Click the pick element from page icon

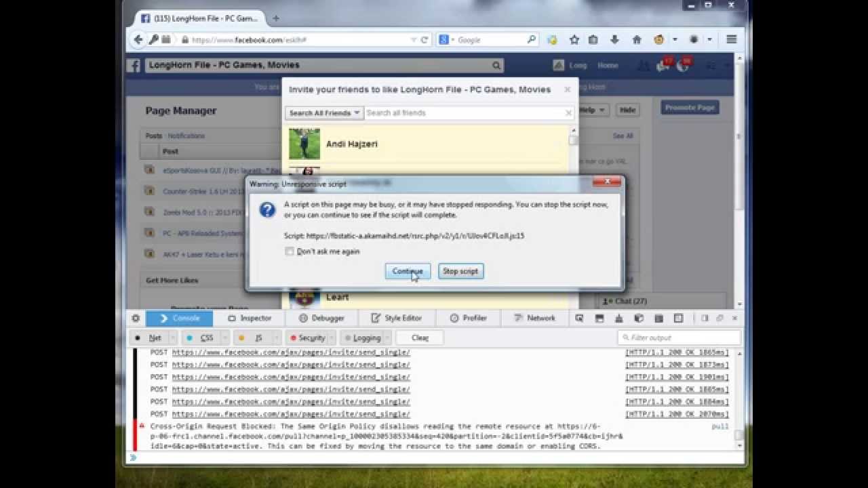coord(580,318)
